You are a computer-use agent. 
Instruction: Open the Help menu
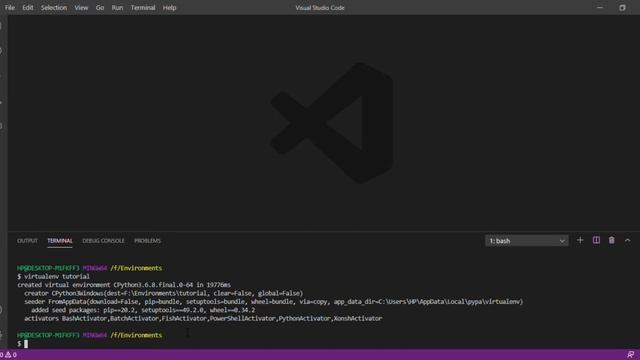point(169,8)
